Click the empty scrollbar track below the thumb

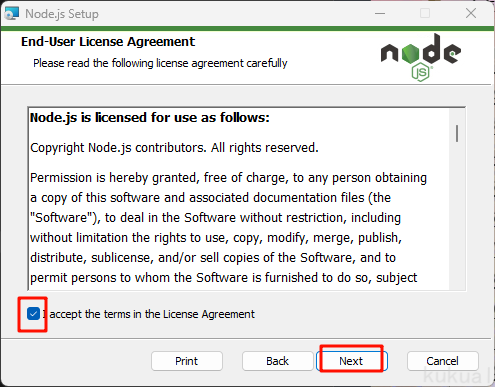coord(457,217)
